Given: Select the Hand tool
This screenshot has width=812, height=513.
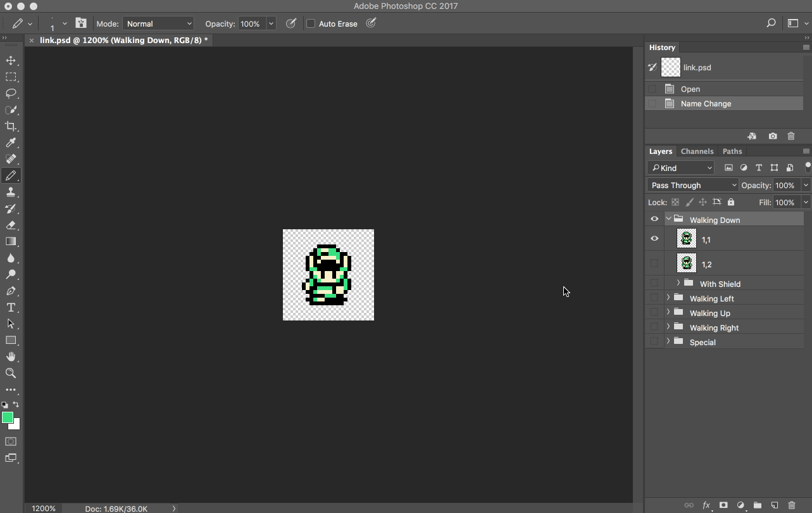Looking at the screenshot, I should pyautogui.click(x=11, y=357).
